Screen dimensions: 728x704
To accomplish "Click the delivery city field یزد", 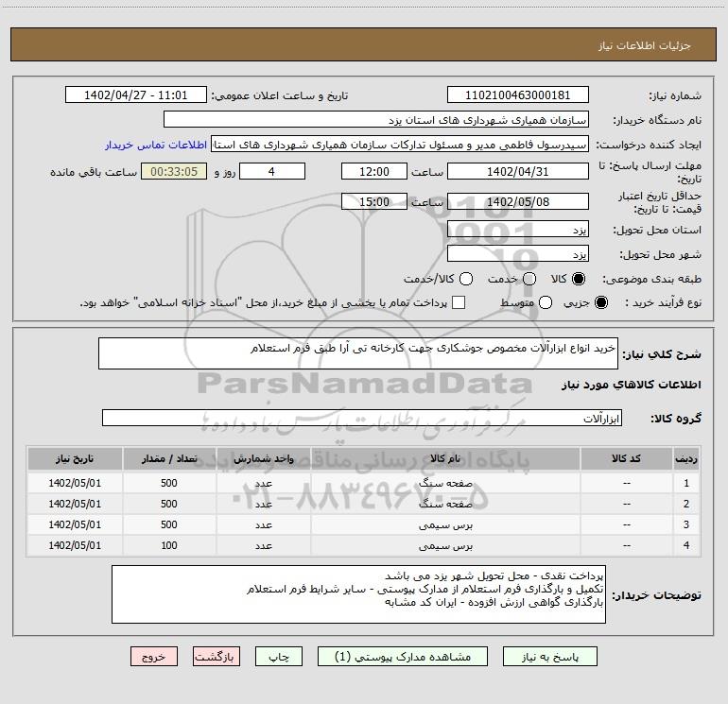I will 518,254.
